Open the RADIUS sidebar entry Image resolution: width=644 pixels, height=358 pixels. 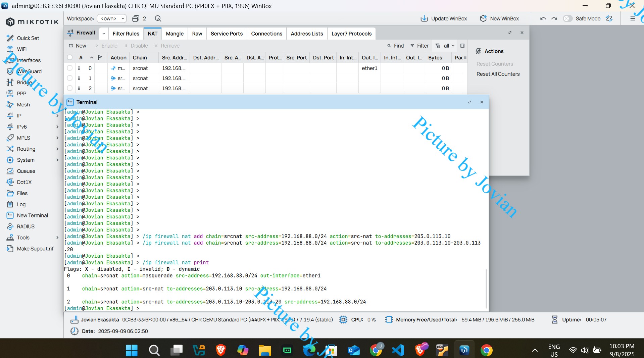(26, 226)
